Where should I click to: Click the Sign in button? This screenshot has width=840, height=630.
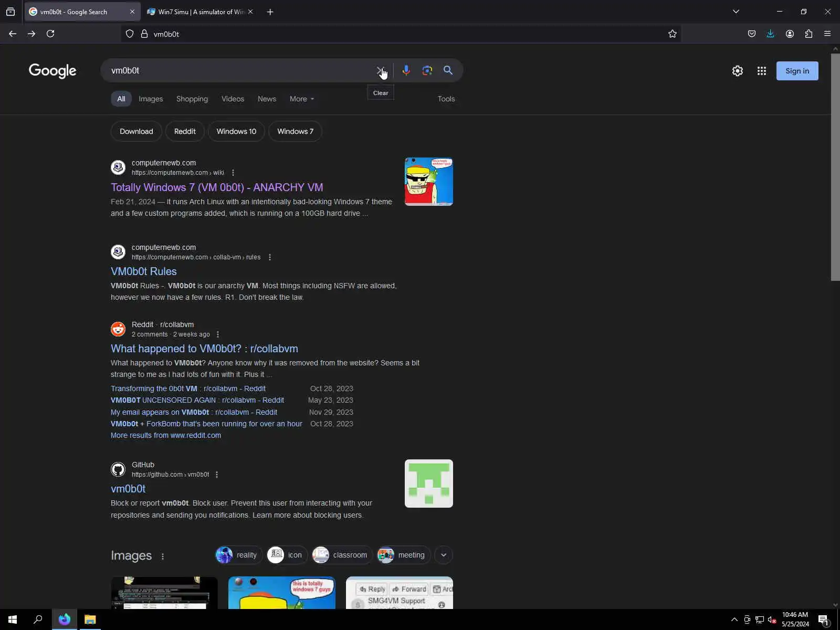coord(797,71)
